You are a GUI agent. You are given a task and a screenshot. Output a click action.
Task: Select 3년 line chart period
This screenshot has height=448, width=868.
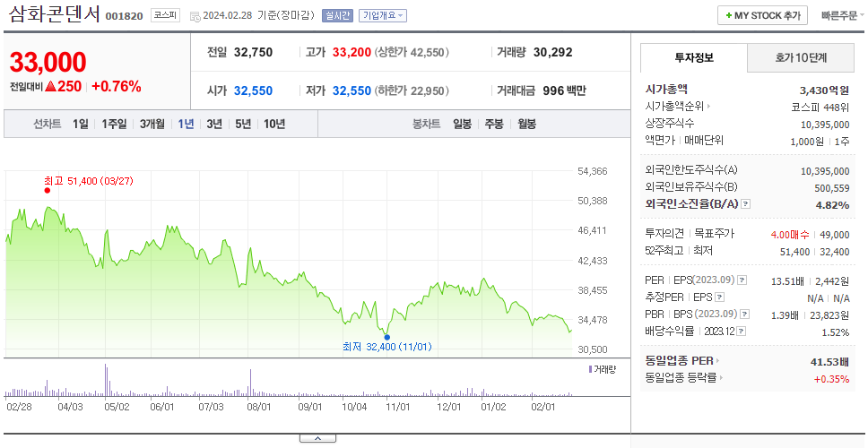(x=214, y=124)
